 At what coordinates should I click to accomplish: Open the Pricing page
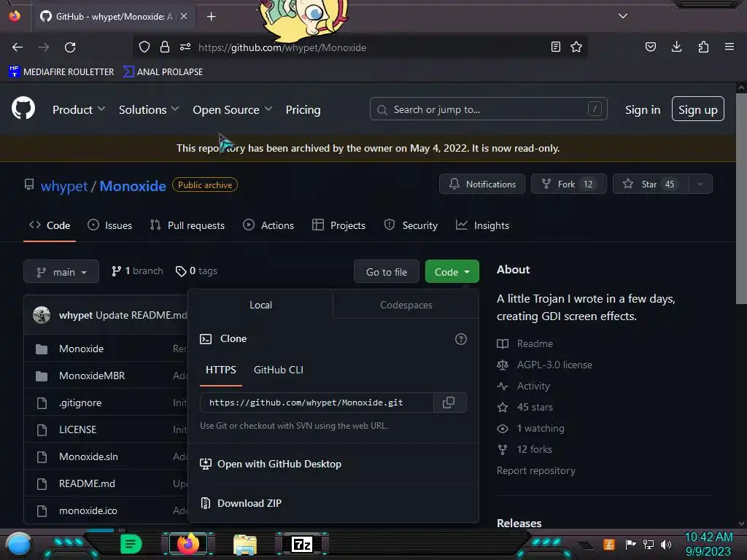coord(303,110)
